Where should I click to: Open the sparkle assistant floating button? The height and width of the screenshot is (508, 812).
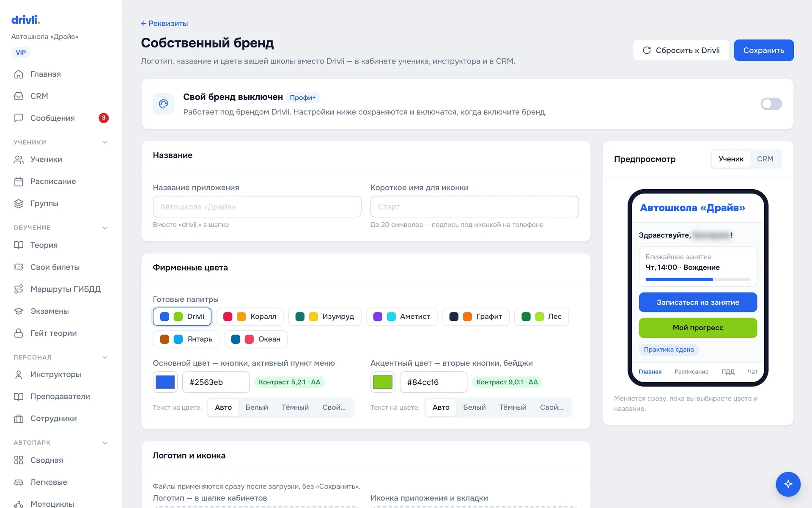(788, 484)
